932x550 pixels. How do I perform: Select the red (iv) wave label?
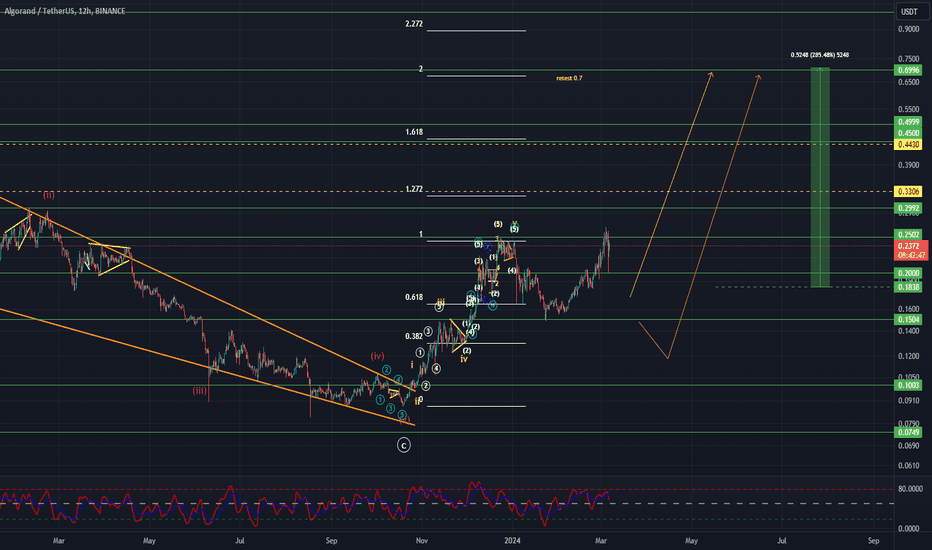(x=377, y=356)
